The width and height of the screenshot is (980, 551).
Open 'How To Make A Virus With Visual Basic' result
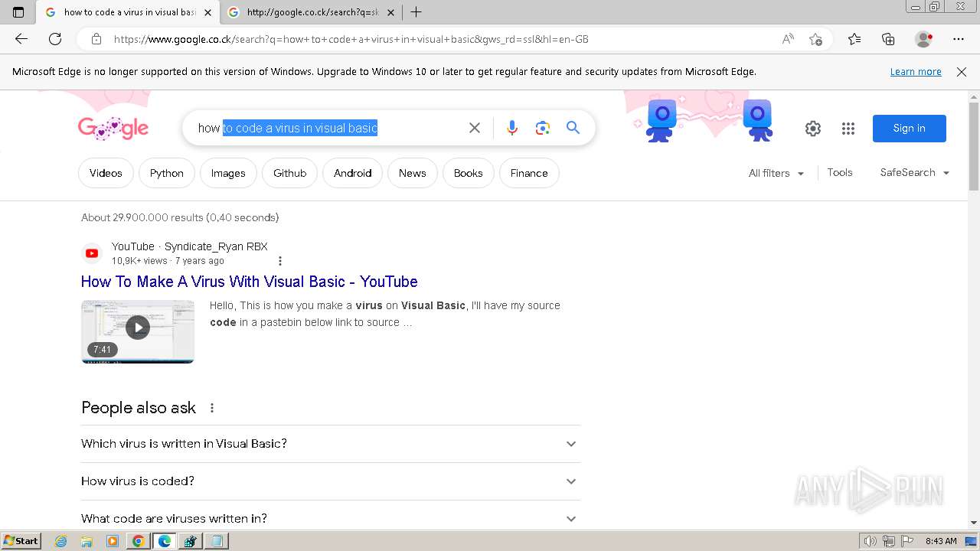click(250, 282)
